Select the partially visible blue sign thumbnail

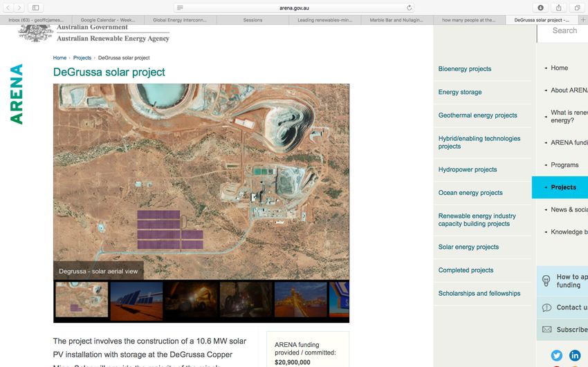[339, 299]
